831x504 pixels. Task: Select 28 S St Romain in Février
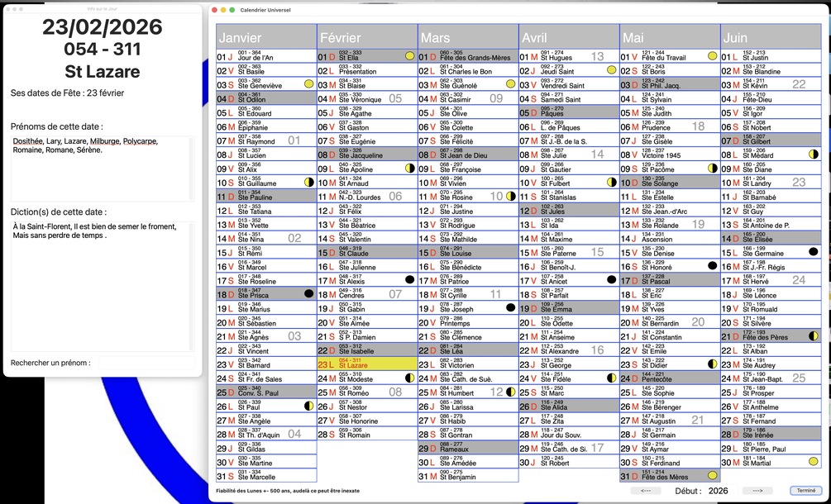click(x=367, y=434)
